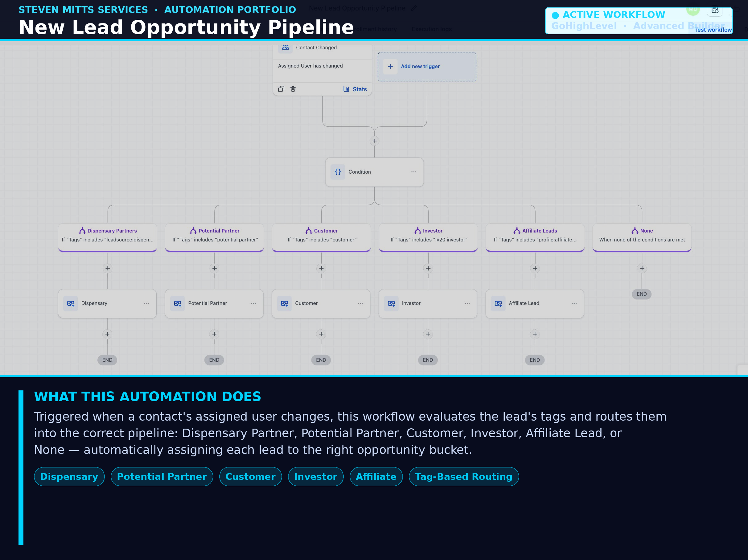The width and height of the screenshot is (748, 560).
Task: Click the plus icon in Add new trigger
Action: pos(390,67)
